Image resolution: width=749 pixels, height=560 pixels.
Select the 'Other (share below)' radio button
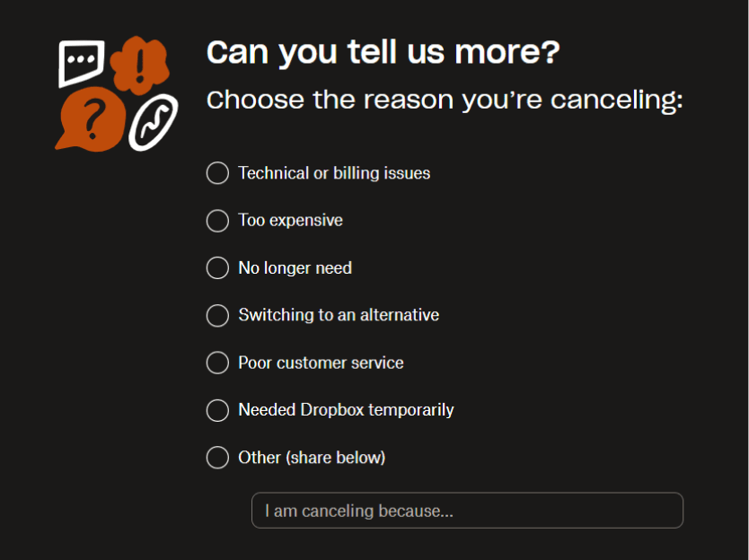click(216, 458)
